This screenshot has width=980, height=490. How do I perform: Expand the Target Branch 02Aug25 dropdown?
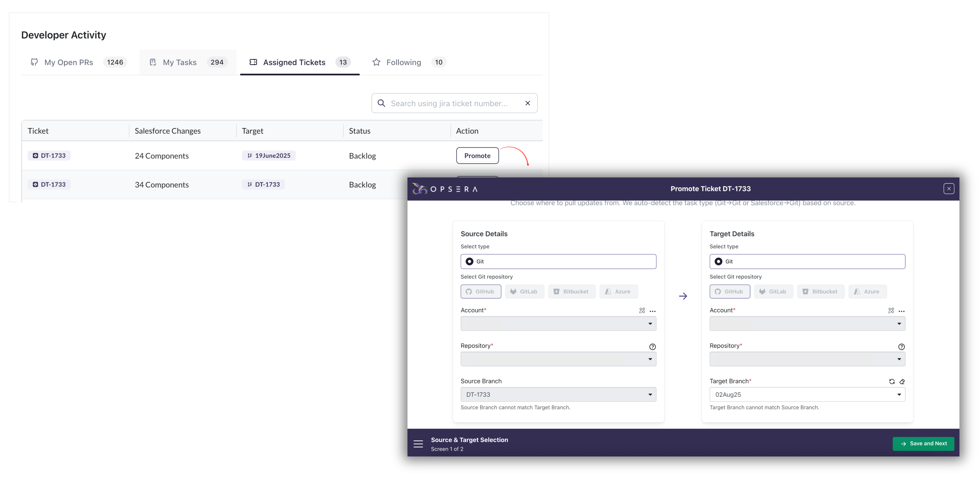click(807, 395)
